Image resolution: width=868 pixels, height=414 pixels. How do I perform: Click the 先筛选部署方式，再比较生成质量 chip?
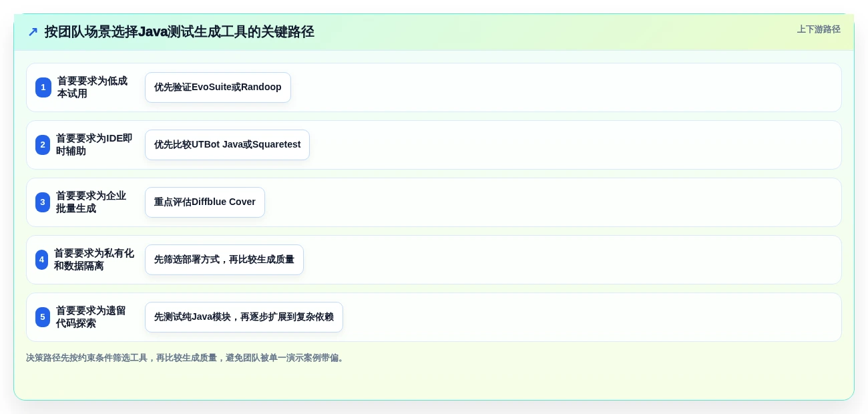pos(224,260)
